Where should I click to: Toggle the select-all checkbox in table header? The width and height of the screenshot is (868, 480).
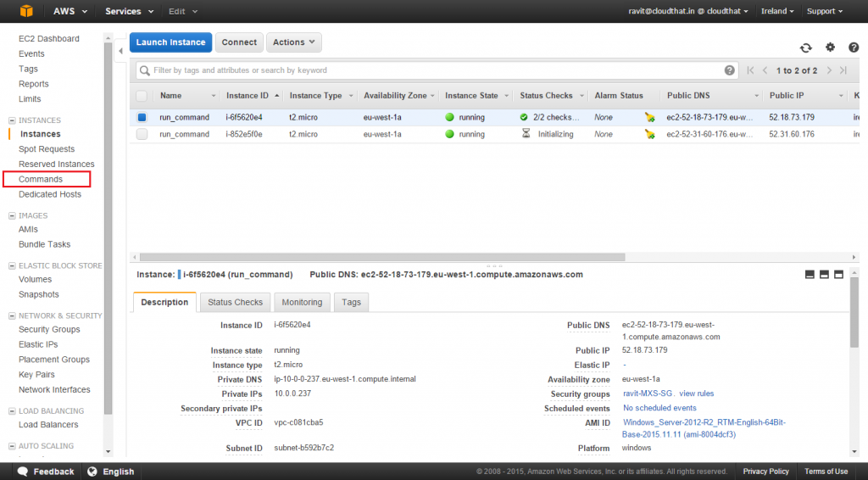pyautogui.click(x=142, y=96)
